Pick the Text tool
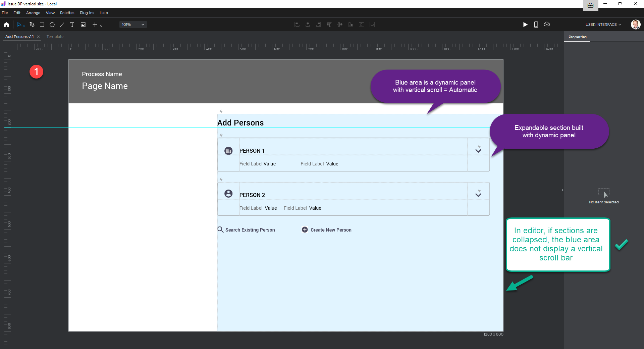 click(72, 24)
